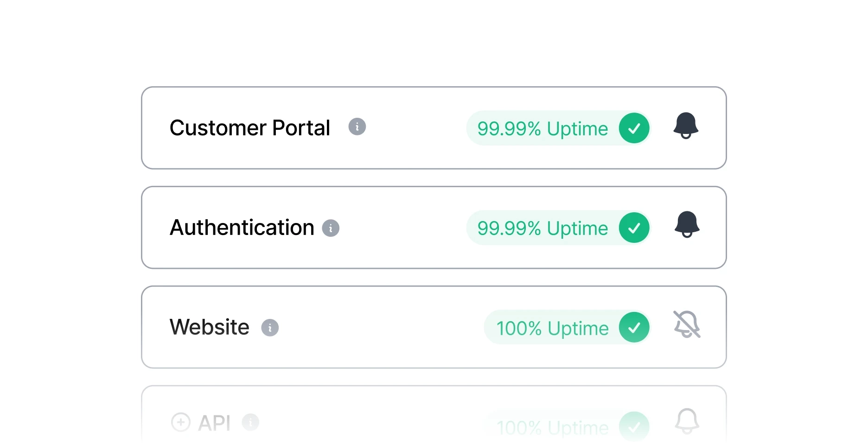Click the Customer Portal uptime pill indicator
Image resolution: width=868 pixels, height=445 pixels.
tap(542, 128)
